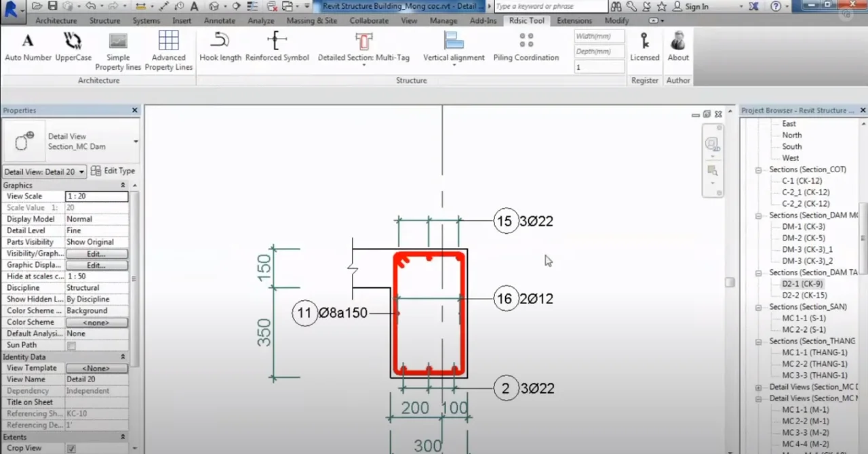Viewport: 868px width, 454px height.
Task: Collapse the Graphics section in Properties
Action: pyautogui.click(x=123, y=185)
